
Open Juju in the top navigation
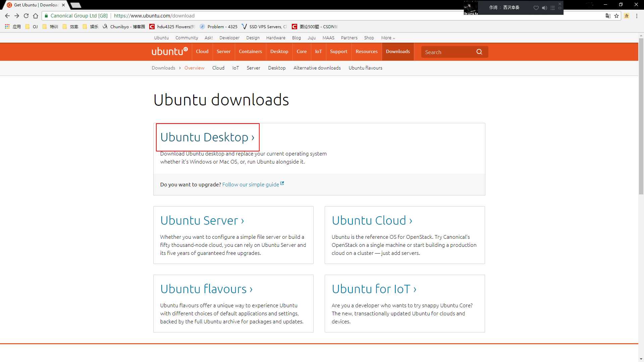[x=312, y=38]
